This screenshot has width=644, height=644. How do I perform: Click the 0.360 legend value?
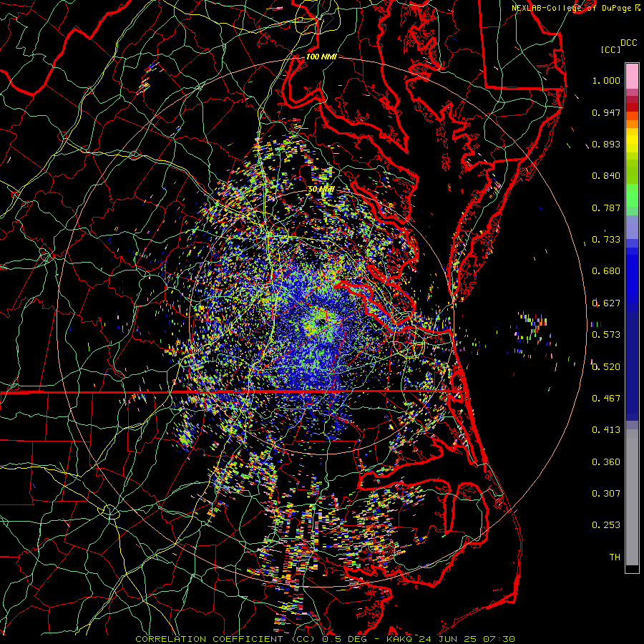(x=606, y=462)
